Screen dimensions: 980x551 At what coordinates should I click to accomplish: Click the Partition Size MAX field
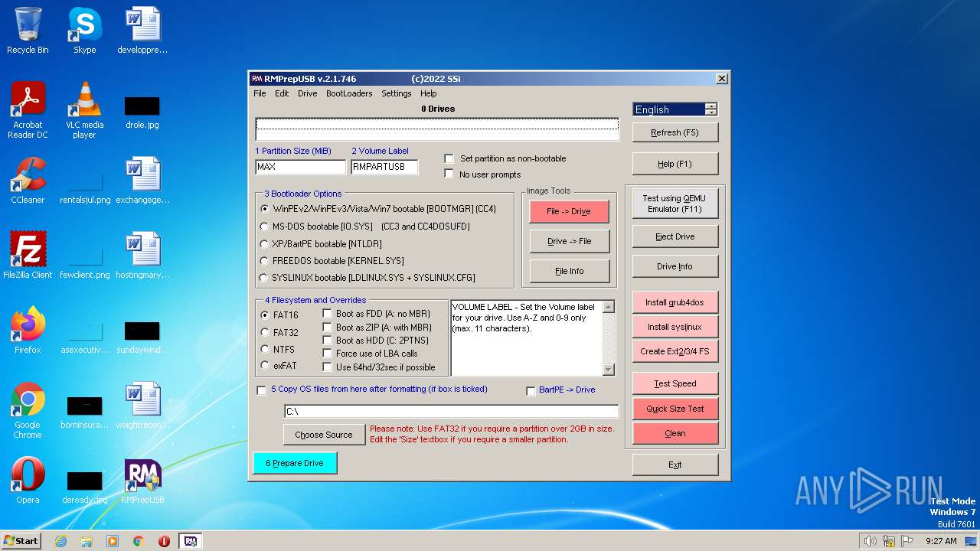click(301, 167)
